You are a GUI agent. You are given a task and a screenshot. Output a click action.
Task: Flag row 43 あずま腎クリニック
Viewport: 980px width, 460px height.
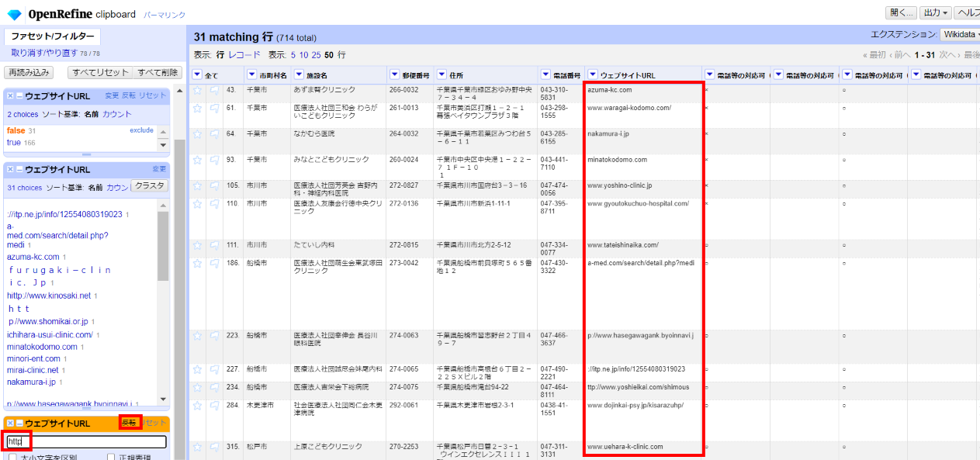214,90
